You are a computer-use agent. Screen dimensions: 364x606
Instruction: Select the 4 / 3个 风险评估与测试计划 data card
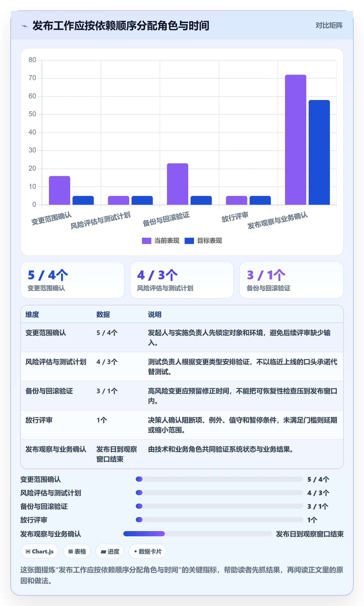[182, 280]
